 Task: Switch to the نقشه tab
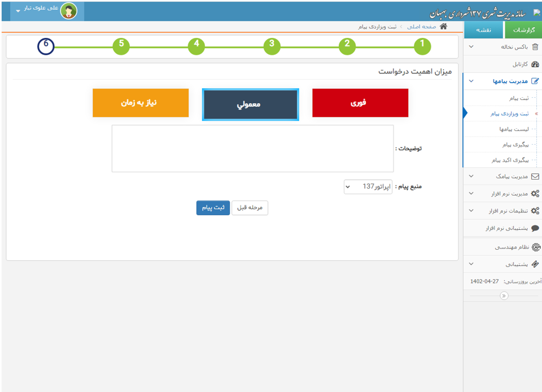(x=483, y=30)
